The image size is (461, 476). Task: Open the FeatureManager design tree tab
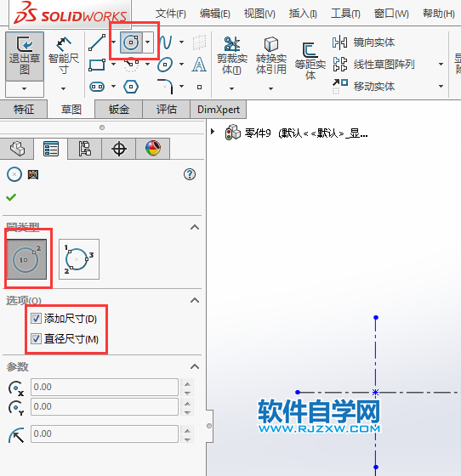pyautogui.click(x=17, y=149)
